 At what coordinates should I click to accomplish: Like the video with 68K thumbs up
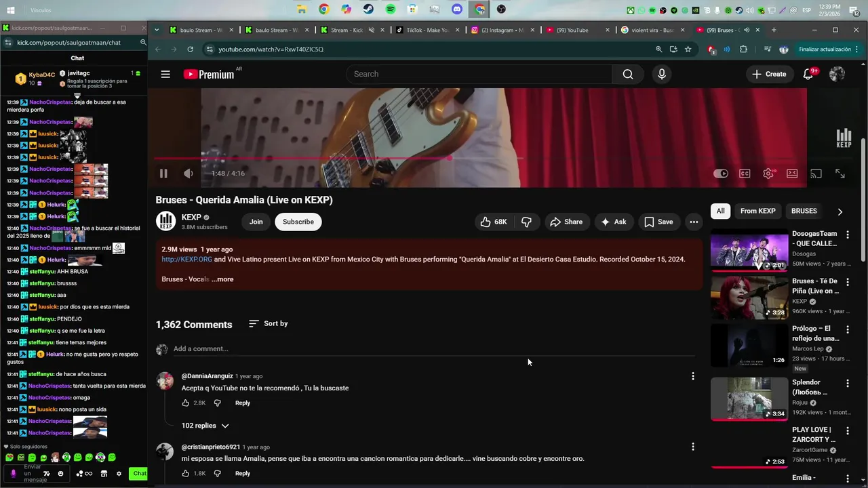click(494, 222)
